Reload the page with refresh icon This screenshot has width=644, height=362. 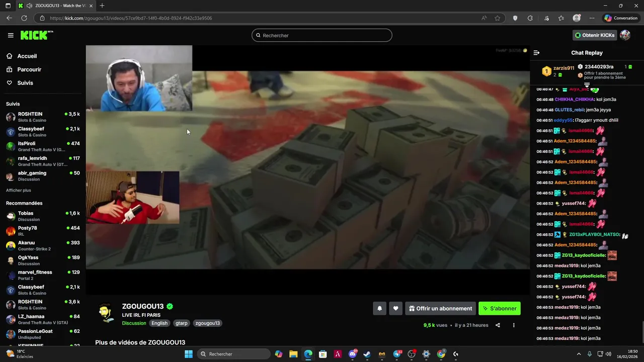[24, 18]
